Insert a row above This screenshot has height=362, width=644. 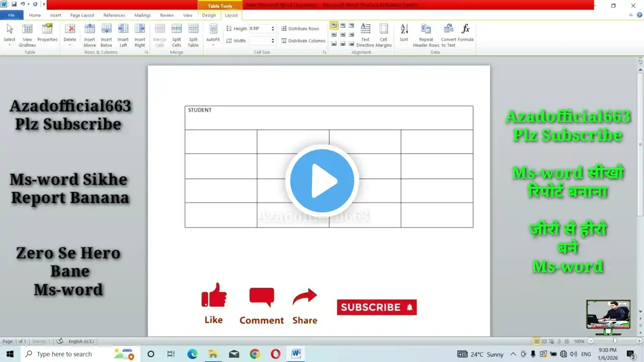pyautogui.click(x=90, y=35)
